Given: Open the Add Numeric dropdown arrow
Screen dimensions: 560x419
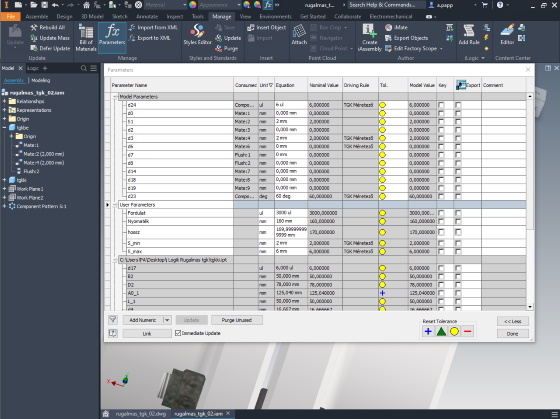Looking at the screenshot, I should [167, 320].
